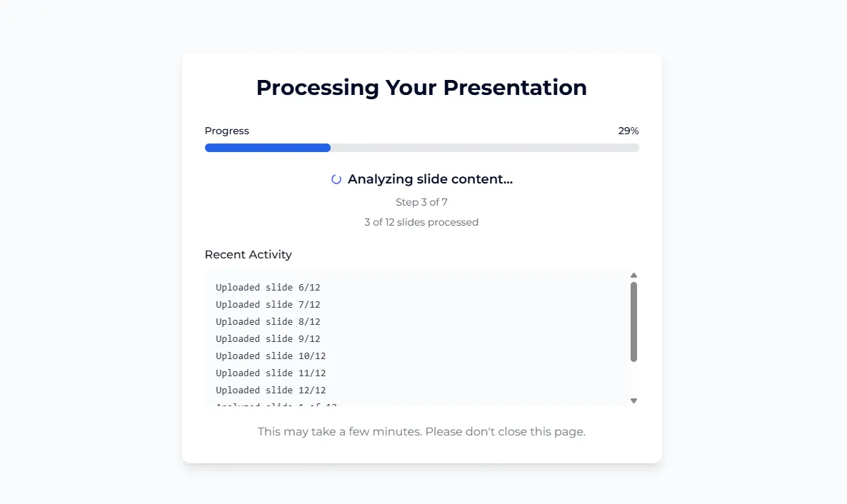Click the Progress label
Screen dimensions: 847x504
[227, 131]
